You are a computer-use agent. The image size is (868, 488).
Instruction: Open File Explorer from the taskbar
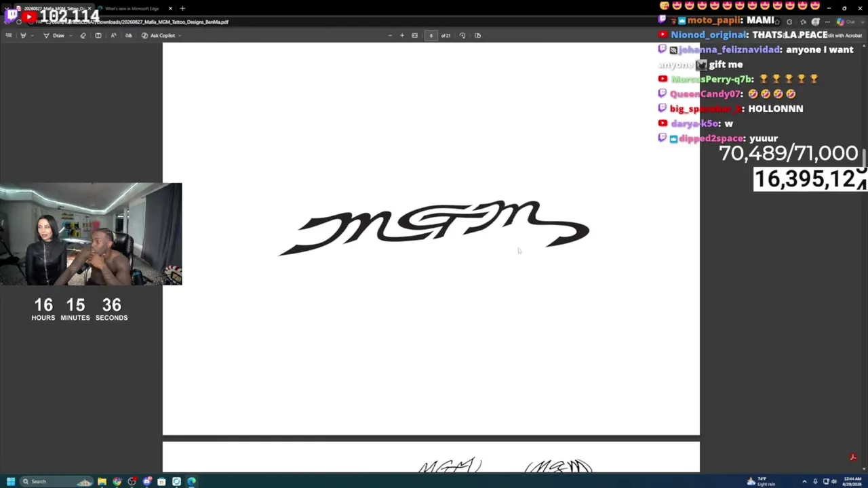pos(102,481)
